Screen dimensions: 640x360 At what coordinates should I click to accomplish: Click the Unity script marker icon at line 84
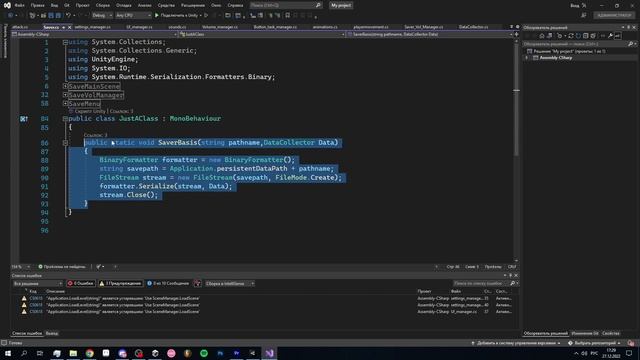[x=24, y=119]
